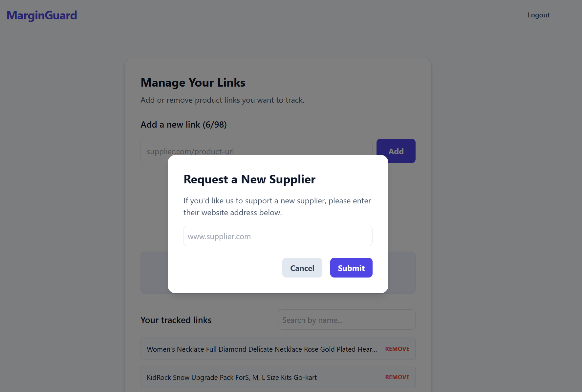Screen dimensions: 582x392
Task: Open the KidRock Go-kart tracked item
Action: coord(231,377)
